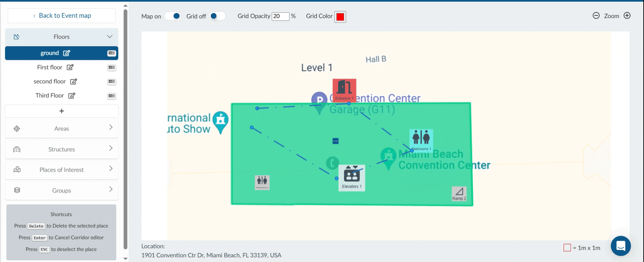Edit the Third Floor name
The width and height of the screenshot is (644, 262).
coord(72,96)
